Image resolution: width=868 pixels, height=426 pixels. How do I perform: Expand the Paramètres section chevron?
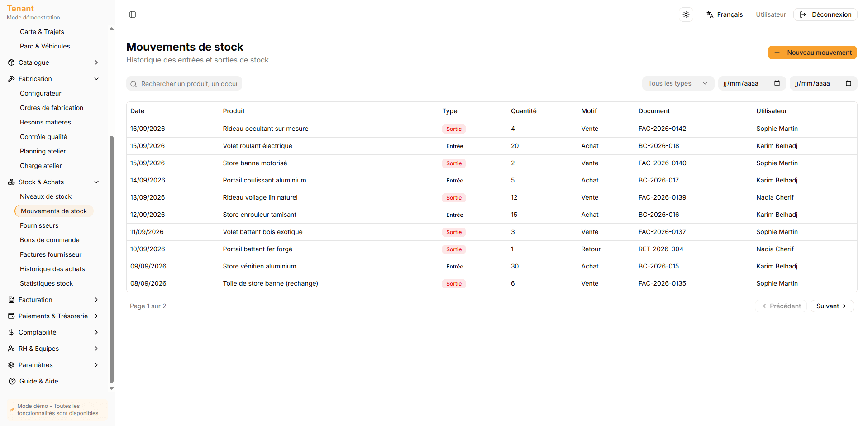coord(96,365)
